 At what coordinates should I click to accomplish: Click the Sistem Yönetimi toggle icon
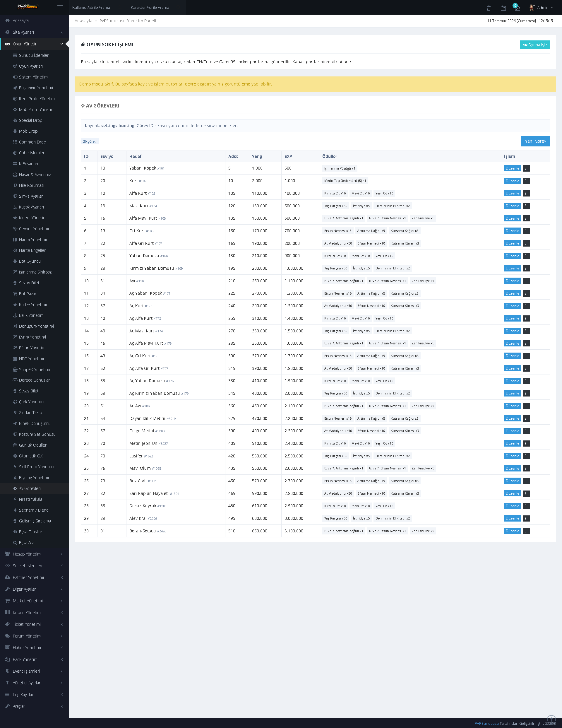[15, 77]
